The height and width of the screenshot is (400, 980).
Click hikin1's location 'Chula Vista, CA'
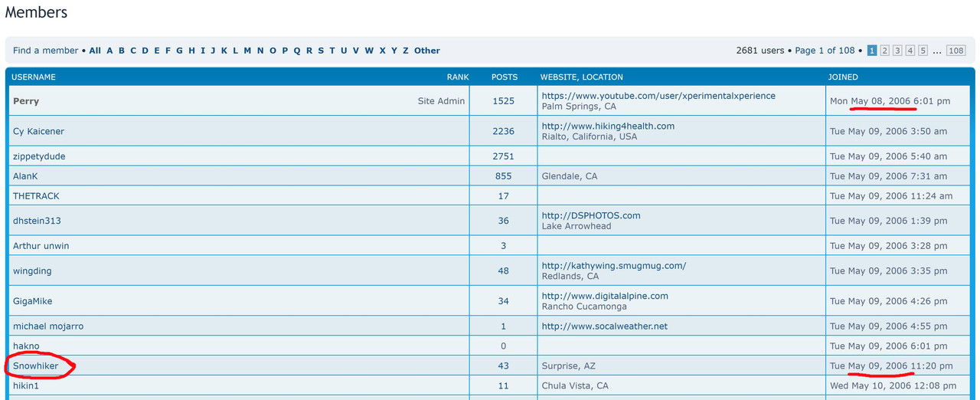coord(575,386)
